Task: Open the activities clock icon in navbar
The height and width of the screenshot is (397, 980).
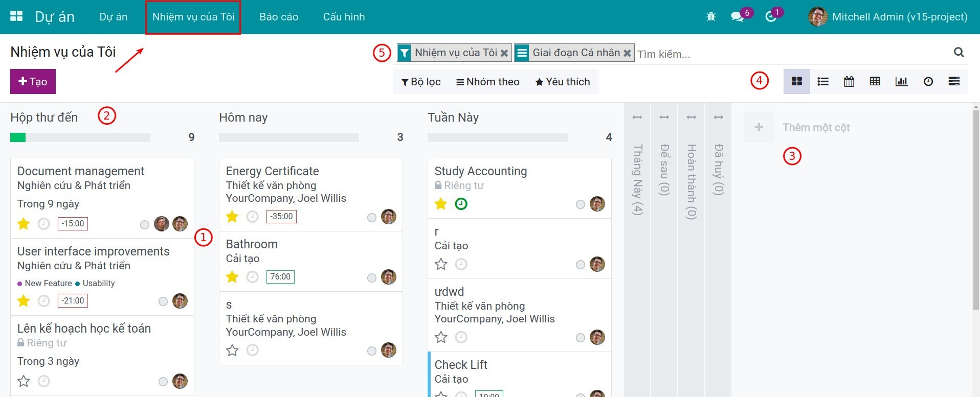Action: click(x=770, y=17)
